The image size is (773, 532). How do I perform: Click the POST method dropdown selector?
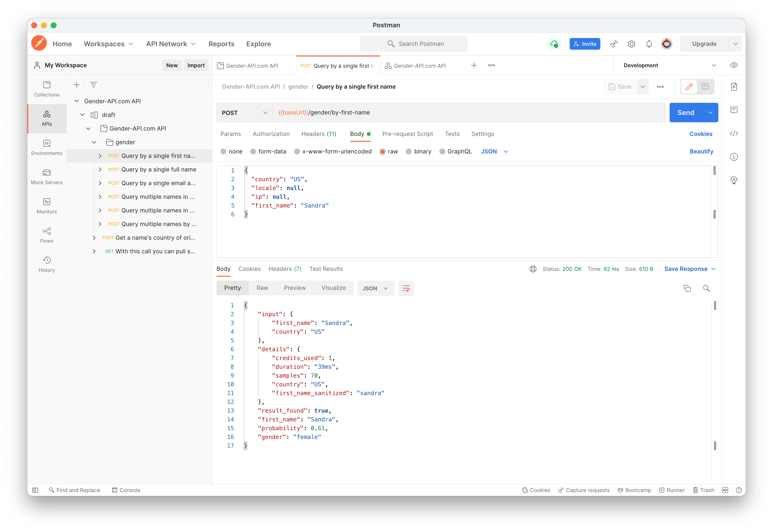pos(244,112)
